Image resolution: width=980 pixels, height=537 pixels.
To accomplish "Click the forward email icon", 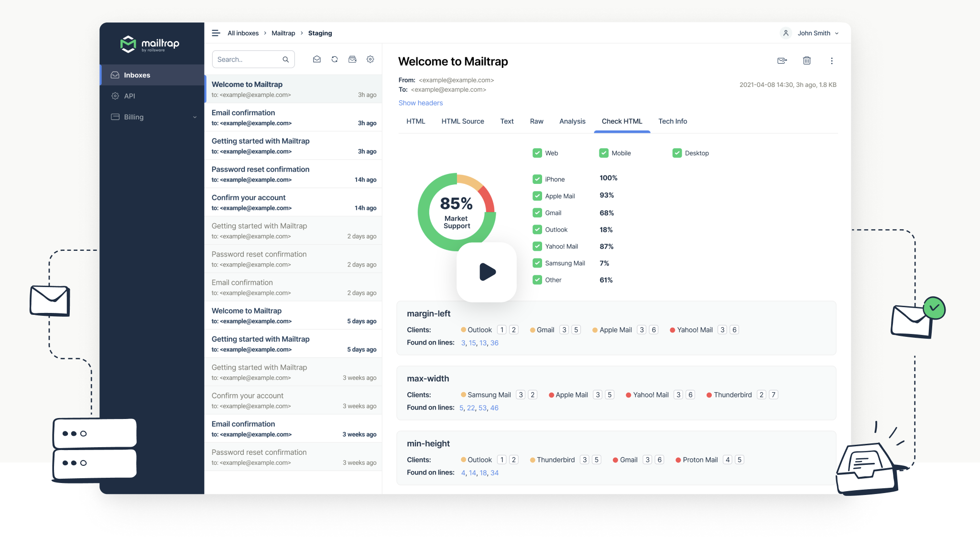I will click(x=782, y=61).
